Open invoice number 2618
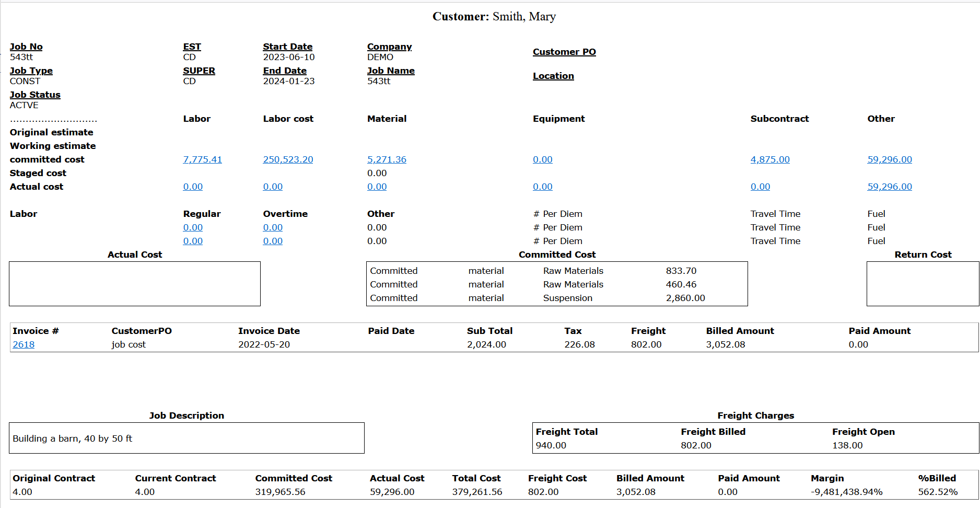 (24, 344)
